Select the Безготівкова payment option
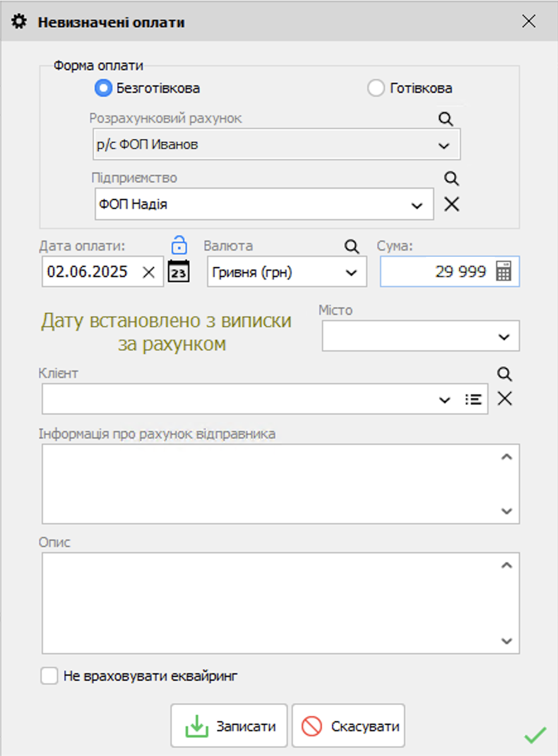The height and width of the screenshot is (756, 558). pos(104,88)
